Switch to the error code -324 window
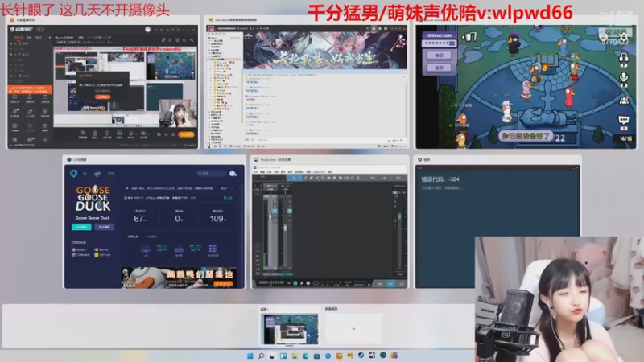Image resolution: width=644 pixels, height=362 pixels. [x=497, y=222]
